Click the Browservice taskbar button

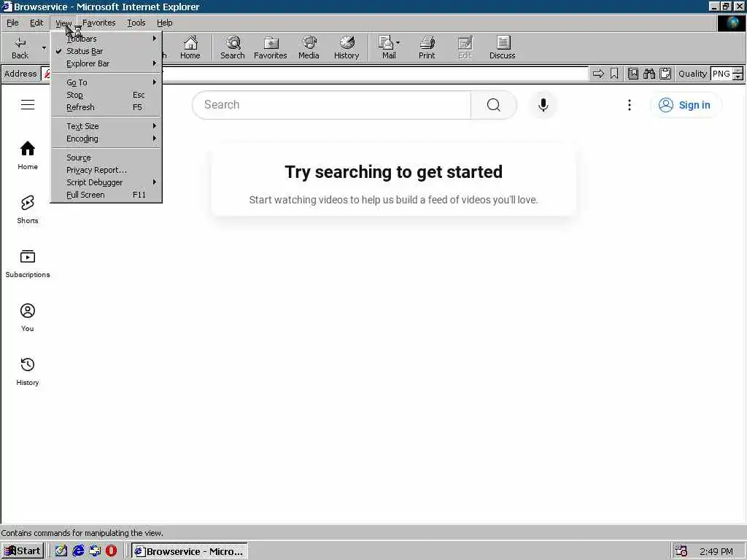(x=190, y=551)
